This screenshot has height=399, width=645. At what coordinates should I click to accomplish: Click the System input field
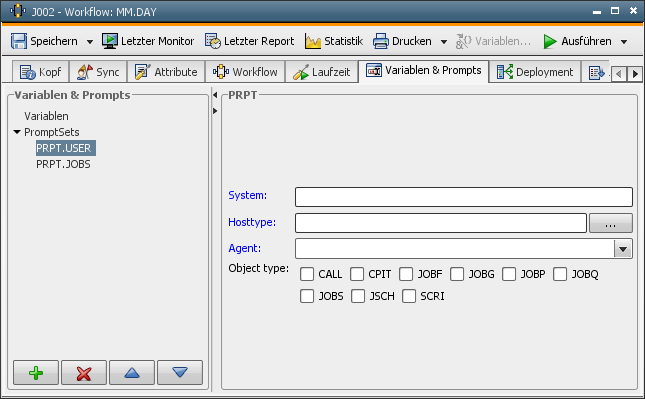[x=464, y=197]
